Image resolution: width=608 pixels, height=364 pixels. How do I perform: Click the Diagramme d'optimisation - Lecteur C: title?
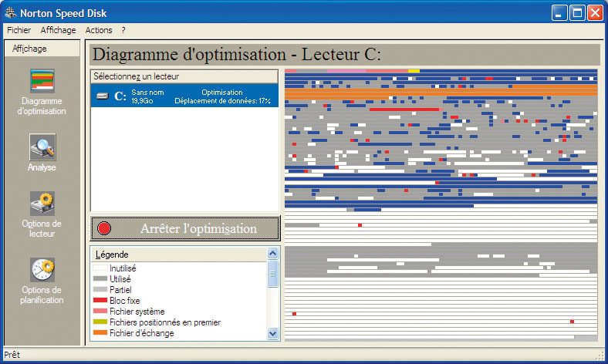[x=237, y=54]
